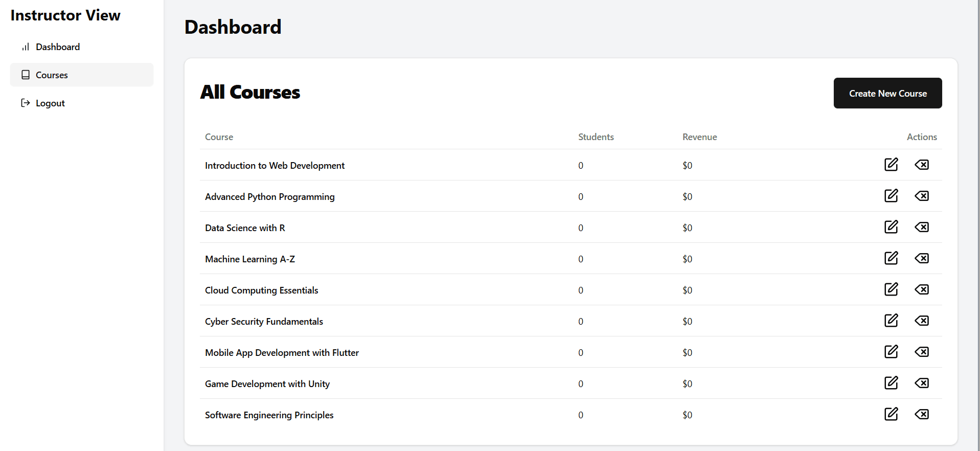Edit Data Science with R course

[x=891, y=227]
